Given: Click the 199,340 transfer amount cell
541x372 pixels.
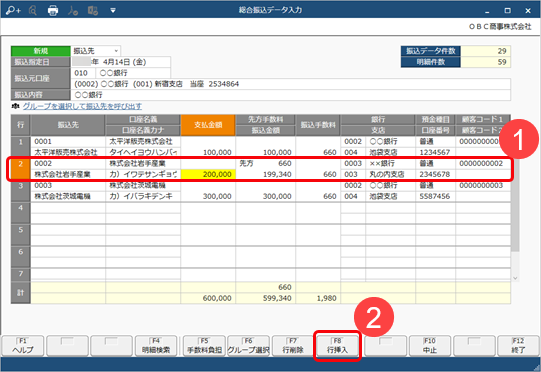Looking at the screenshot, I should point(265,174).
